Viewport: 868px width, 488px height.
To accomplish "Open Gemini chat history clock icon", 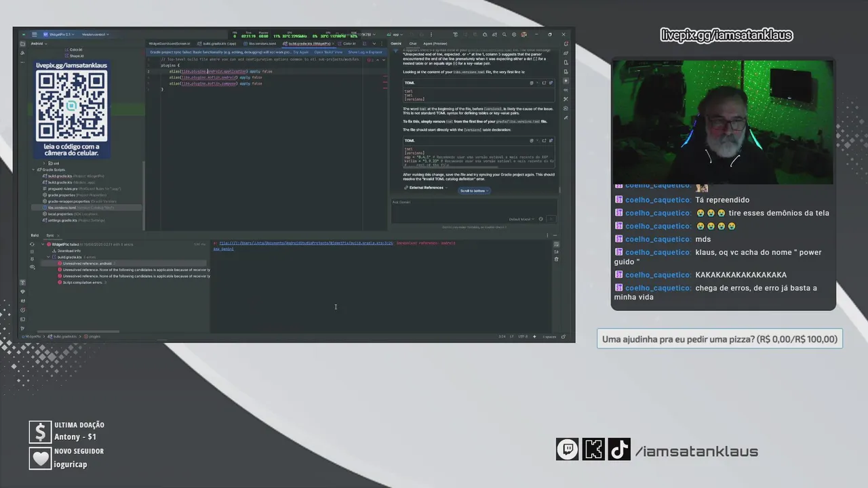I will pyautogui.click(x=540, y=219).
